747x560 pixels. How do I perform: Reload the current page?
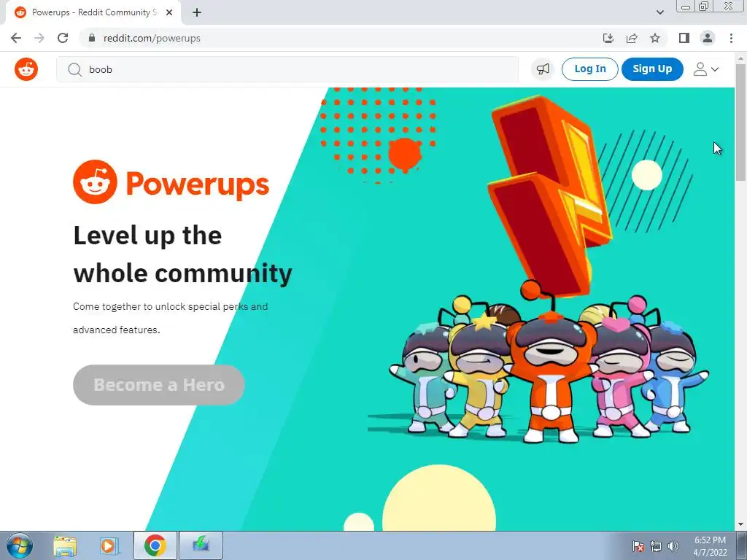(x=63, y=38)
